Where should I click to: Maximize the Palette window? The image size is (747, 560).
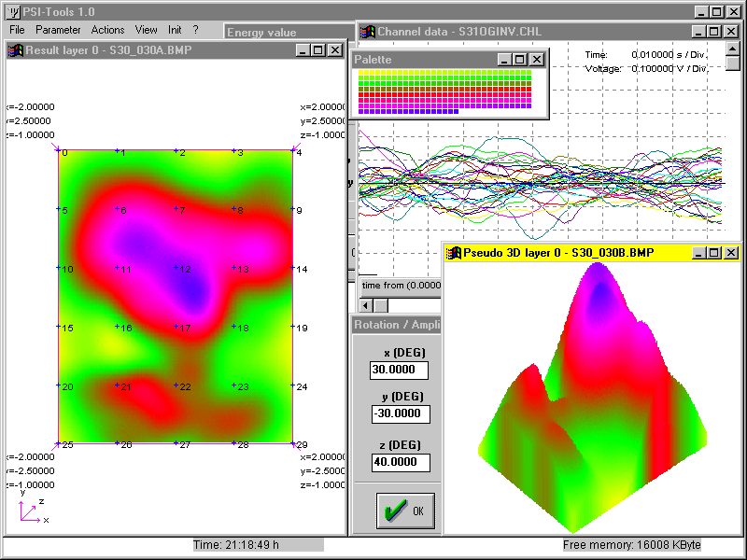coord(520,59)
